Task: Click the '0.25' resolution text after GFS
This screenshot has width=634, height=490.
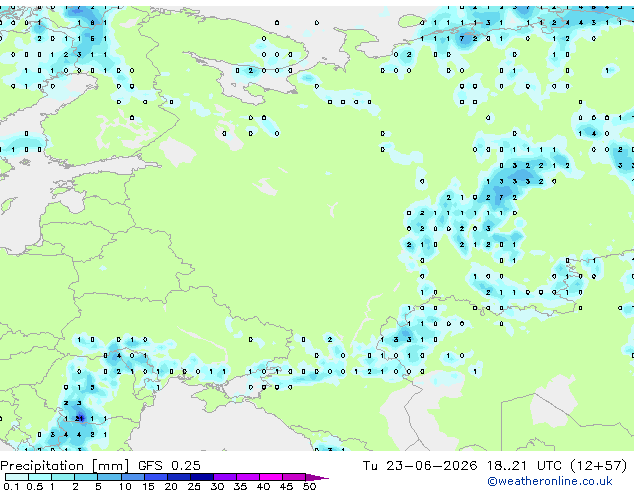Action: pos(186,466)
